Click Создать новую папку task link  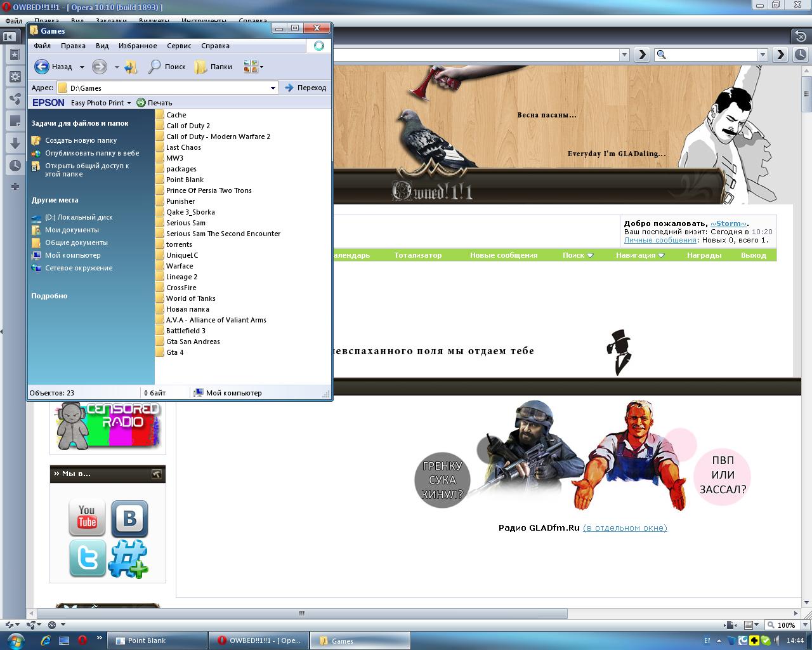tap(81, 140)
